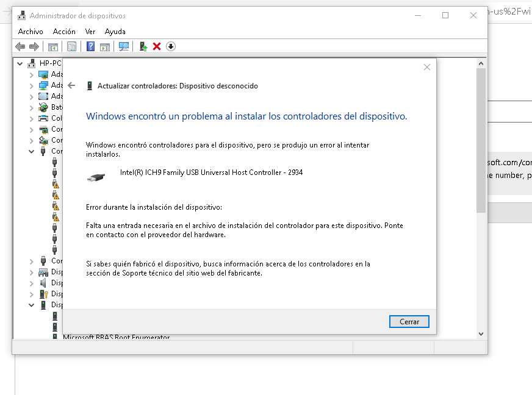This screenshot has width=532, height=395.
Task: Click the USB cable icon beside Intel controller
Action: tap(96, 177)
